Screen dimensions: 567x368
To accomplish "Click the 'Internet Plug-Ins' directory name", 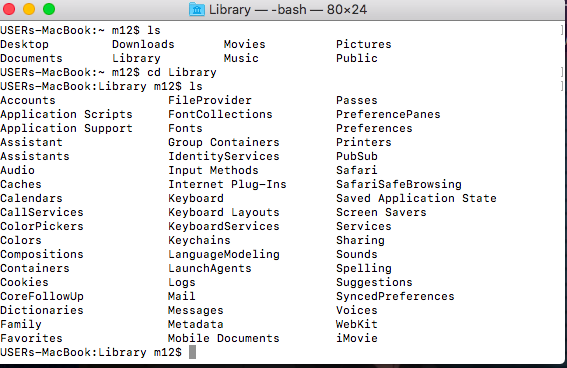I will tap(227, 185).
